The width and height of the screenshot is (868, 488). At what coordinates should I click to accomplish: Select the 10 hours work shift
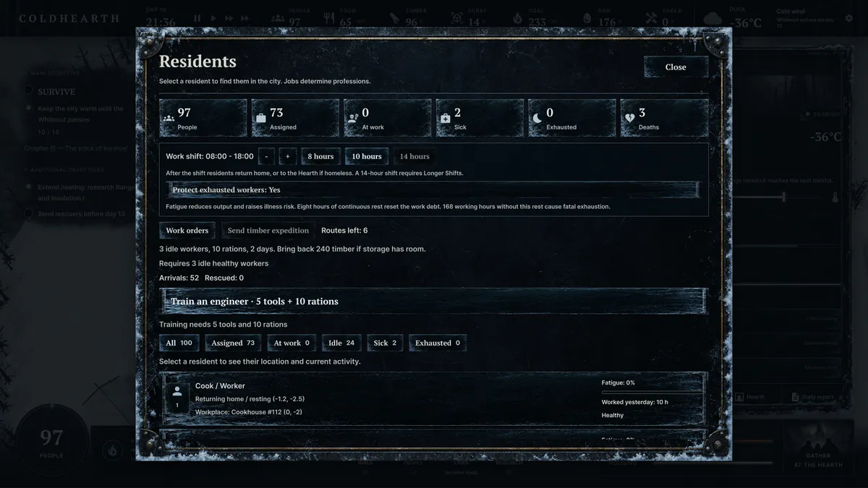click(x=367, y=156)
